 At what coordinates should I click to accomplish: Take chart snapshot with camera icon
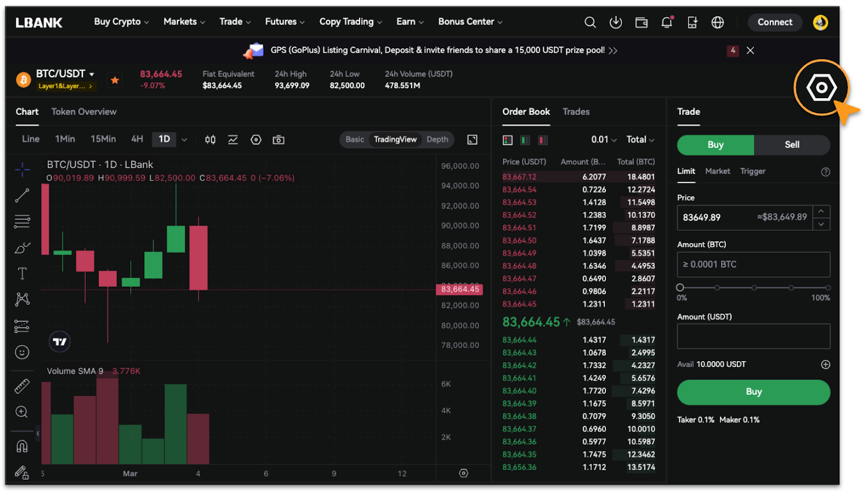point(278,140)
